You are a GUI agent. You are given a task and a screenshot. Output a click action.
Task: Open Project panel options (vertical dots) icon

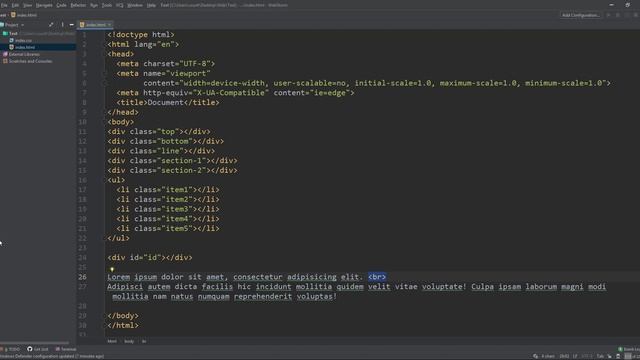(62, 25)
